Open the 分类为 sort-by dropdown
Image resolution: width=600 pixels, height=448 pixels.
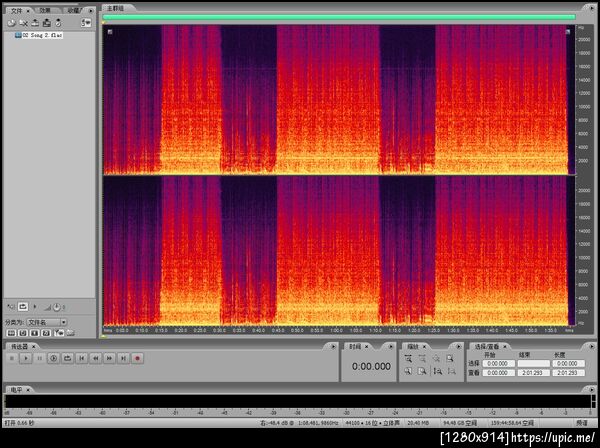(x=48, y=322)
